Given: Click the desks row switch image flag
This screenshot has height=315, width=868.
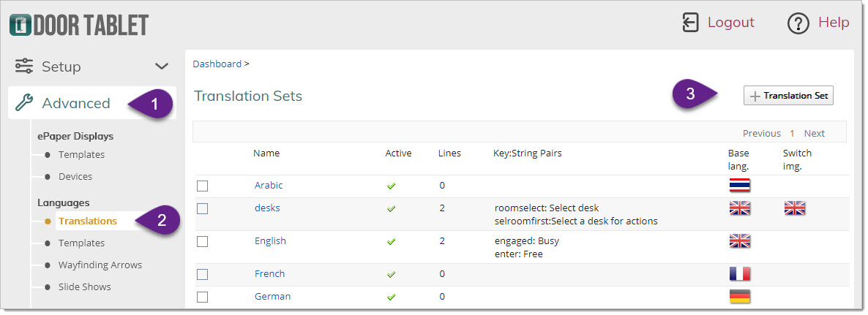Looking at the screenshot, I should tap(794, 208).
